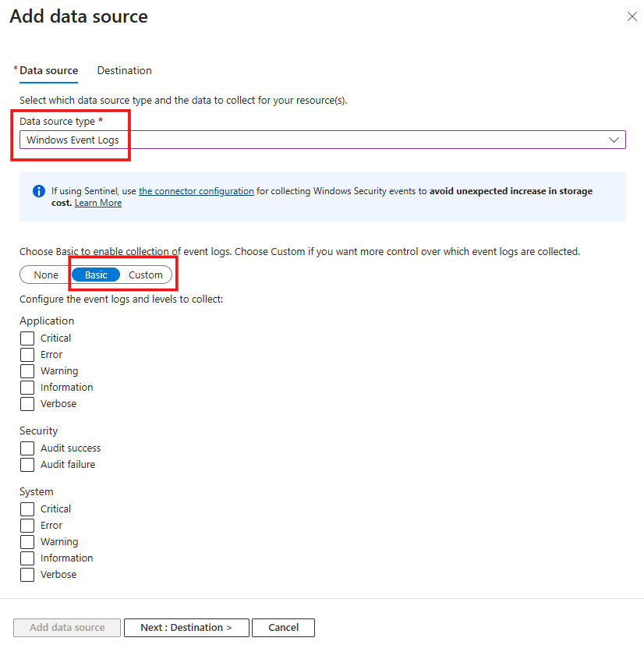Screen dimensions: 644x652
Task: Select the Custom collection option
Action: [x=145, y=275]
